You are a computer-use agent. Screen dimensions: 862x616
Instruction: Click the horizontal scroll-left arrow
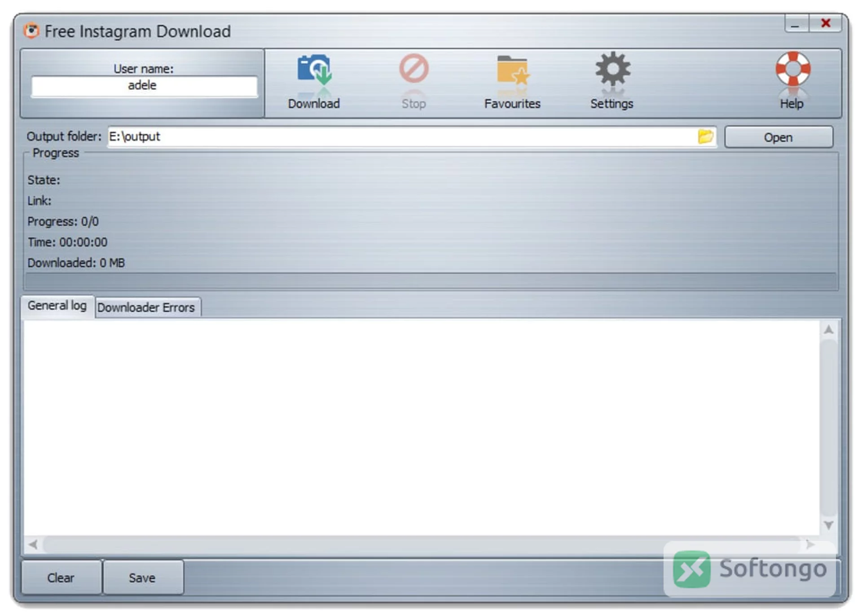(x=33, y=545)
